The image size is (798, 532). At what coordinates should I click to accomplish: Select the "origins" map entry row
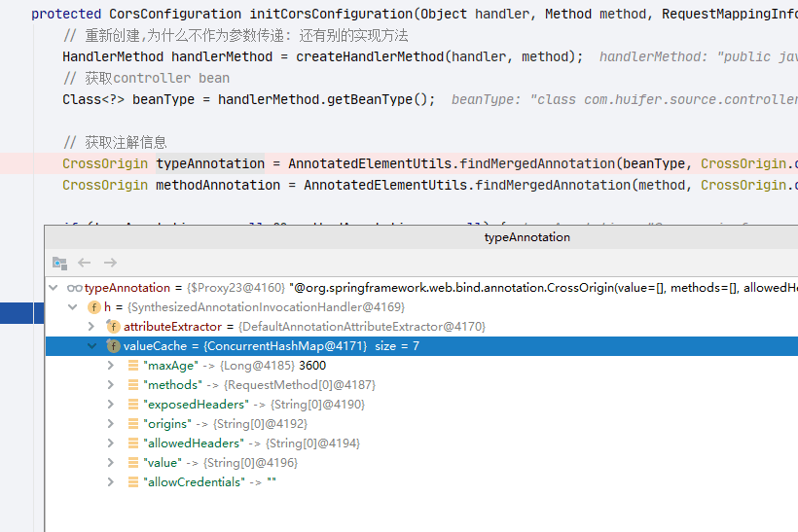click(420, 424)
